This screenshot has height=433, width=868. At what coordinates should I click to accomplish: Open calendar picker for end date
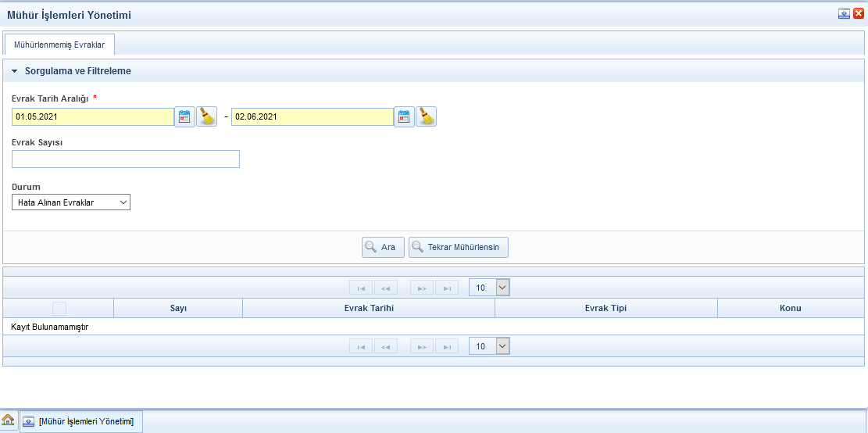404,117
